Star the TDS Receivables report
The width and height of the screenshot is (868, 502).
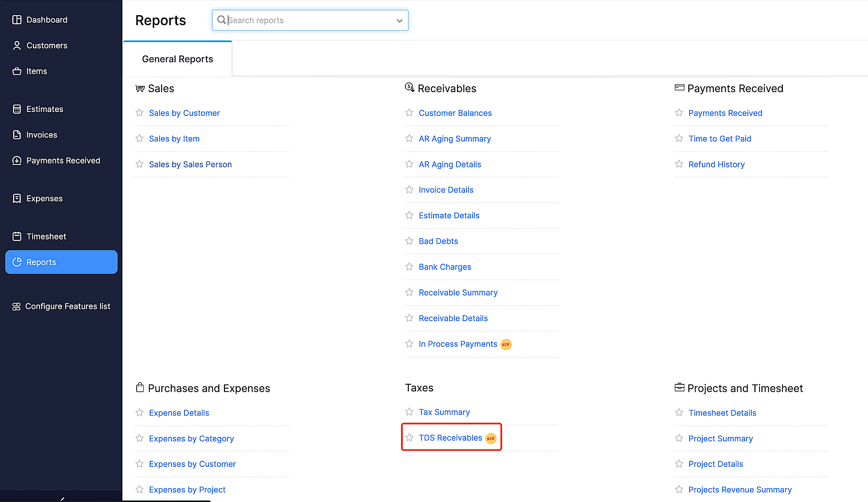(x=409, y=437)
